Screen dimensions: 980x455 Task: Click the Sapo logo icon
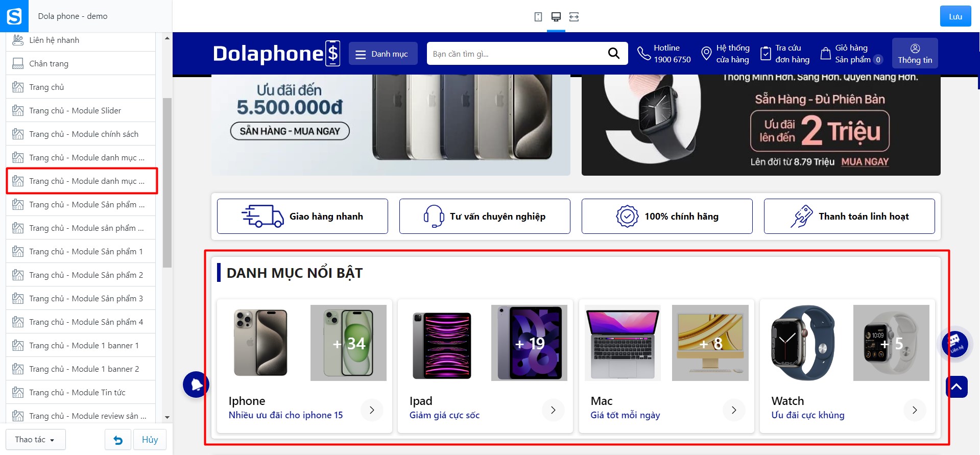14,16
